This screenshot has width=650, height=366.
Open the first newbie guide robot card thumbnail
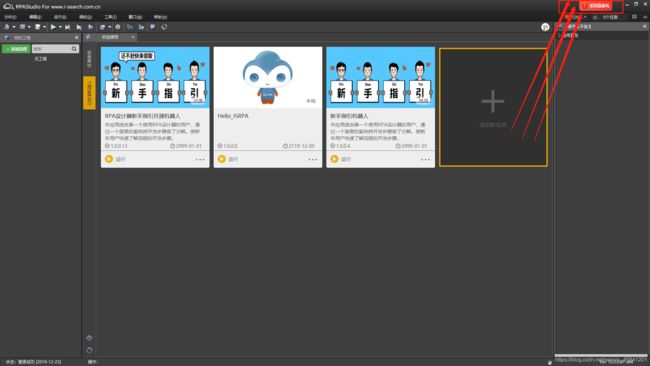coord(155,78)
